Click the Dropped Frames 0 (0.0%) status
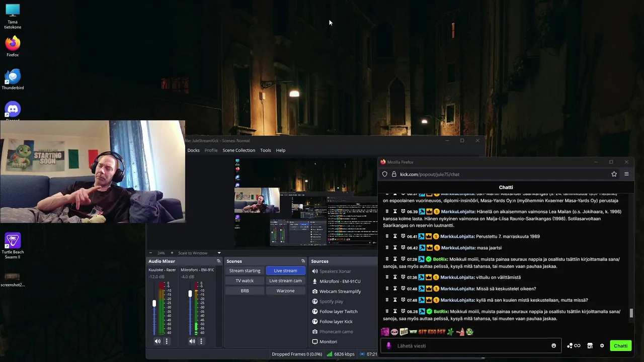This screenshot has width=644, height=362. tap(297, 354)
